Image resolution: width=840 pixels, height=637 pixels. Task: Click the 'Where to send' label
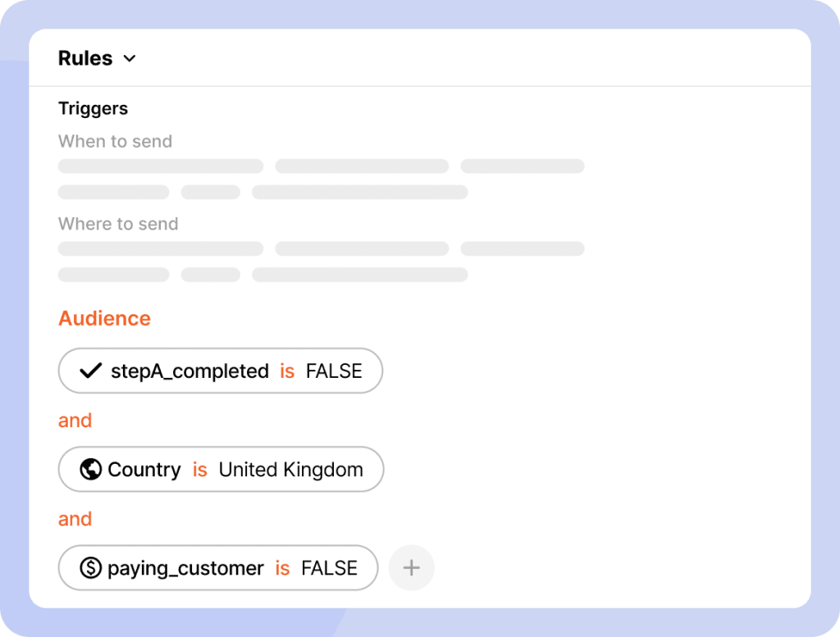click(118, 224)
